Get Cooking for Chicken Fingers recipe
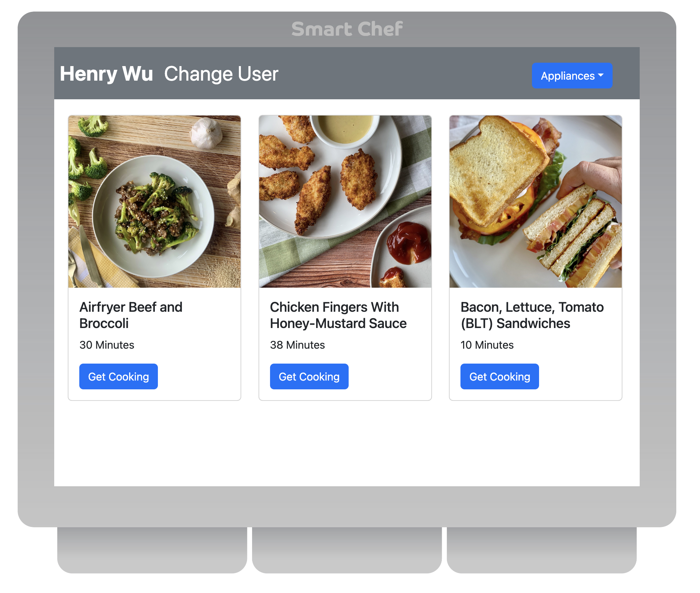The image size is (700, 593). coord(309,376)
